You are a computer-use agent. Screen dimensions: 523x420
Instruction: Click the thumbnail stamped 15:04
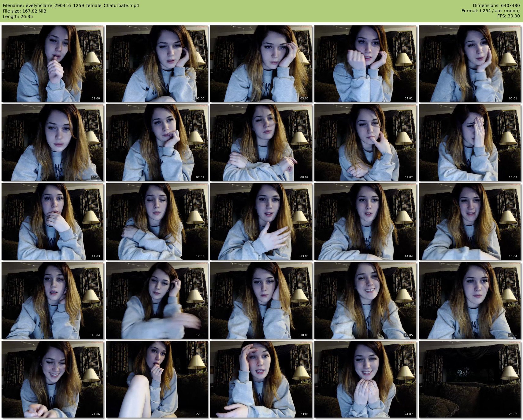pyautogui.click(x=470, y=221)
